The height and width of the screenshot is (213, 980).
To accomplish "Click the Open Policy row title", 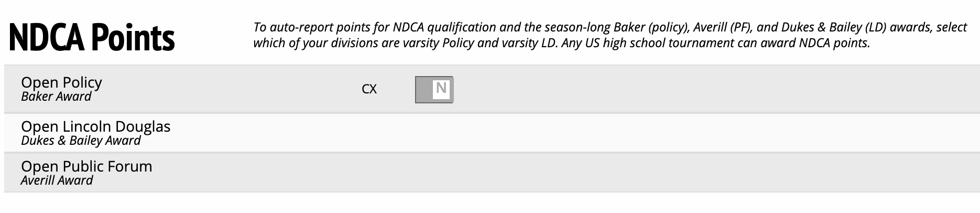I will click(61, 82).
